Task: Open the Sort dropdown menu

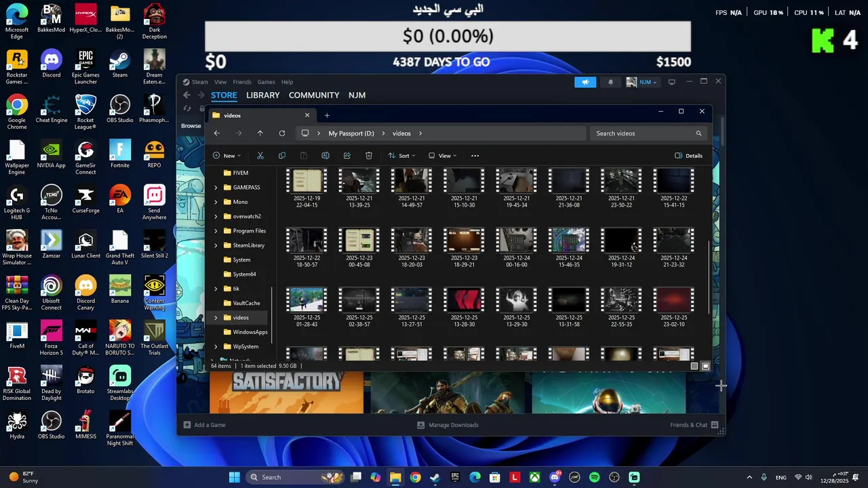Action: coord(401,156)
